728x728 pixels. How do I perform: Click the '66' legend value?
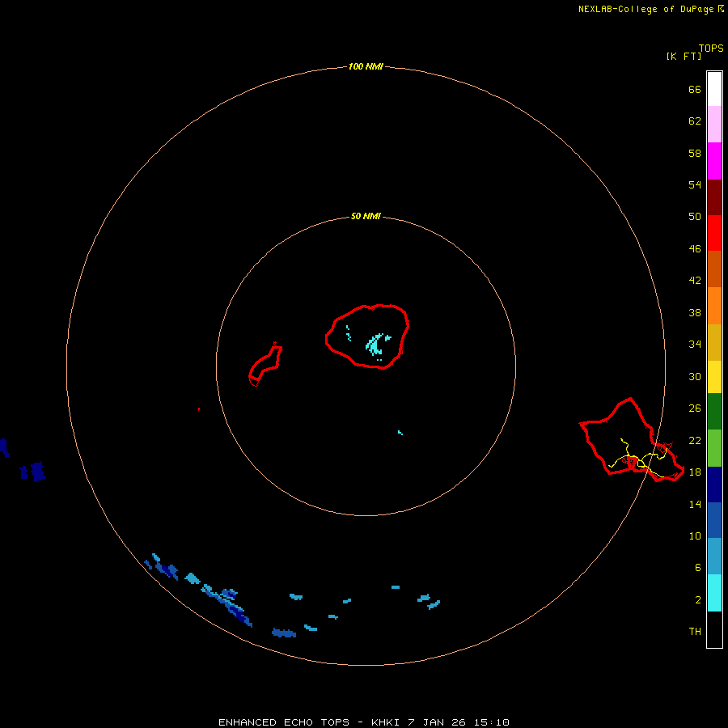pos(695,89)
